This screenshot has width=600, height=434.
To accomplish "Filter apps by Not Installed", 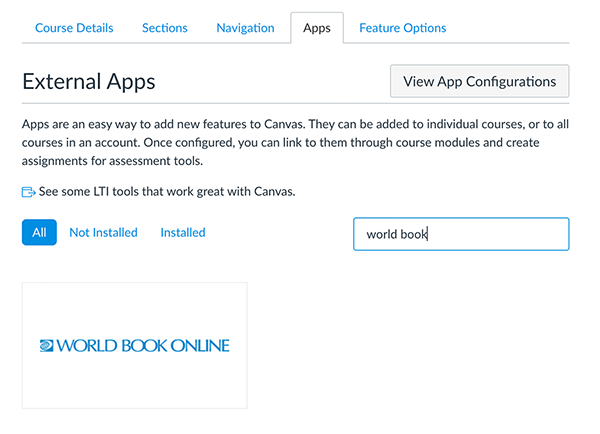I will click(103, 232).
